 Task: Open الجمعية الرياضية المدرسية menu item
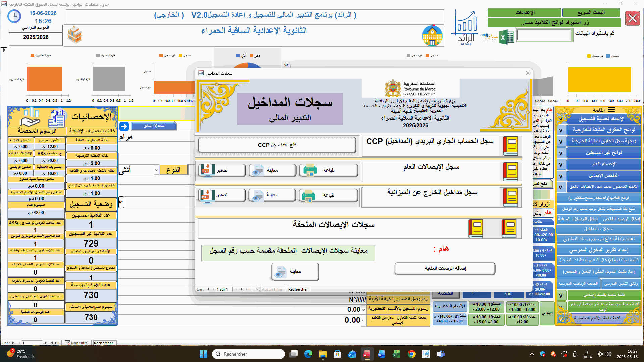[578, 284]
